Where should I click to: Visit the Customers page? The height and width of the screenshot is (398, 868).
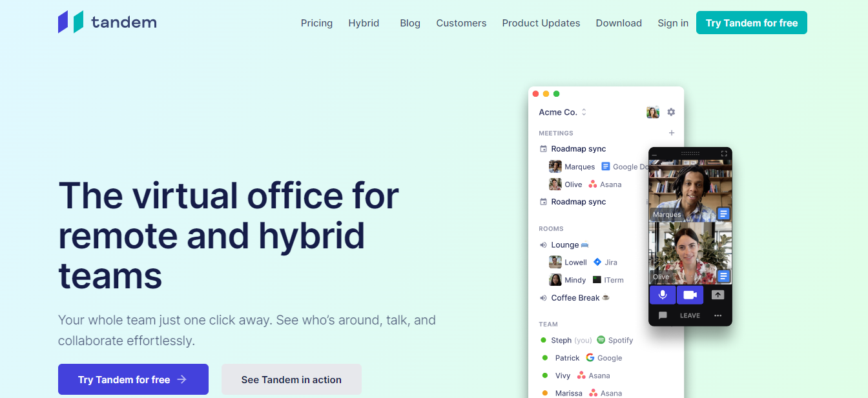(x=461, y=23)
